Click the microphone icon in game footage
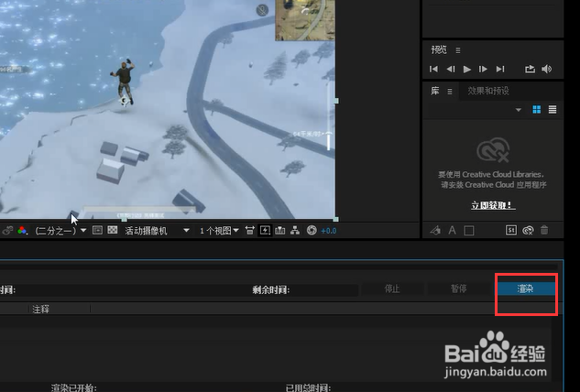 (262, 10)
